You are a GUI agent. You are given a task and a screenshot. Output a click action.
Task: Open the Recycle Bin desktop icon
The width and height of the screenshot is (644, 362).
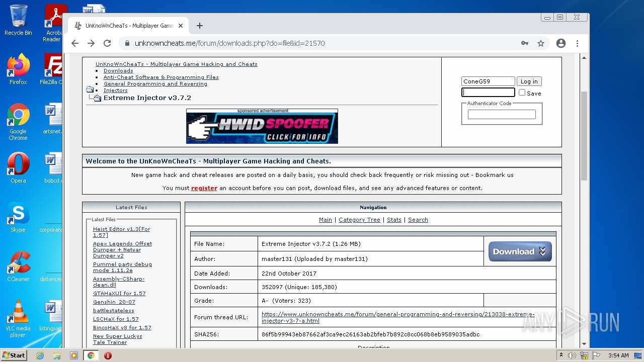coord(18,20)
